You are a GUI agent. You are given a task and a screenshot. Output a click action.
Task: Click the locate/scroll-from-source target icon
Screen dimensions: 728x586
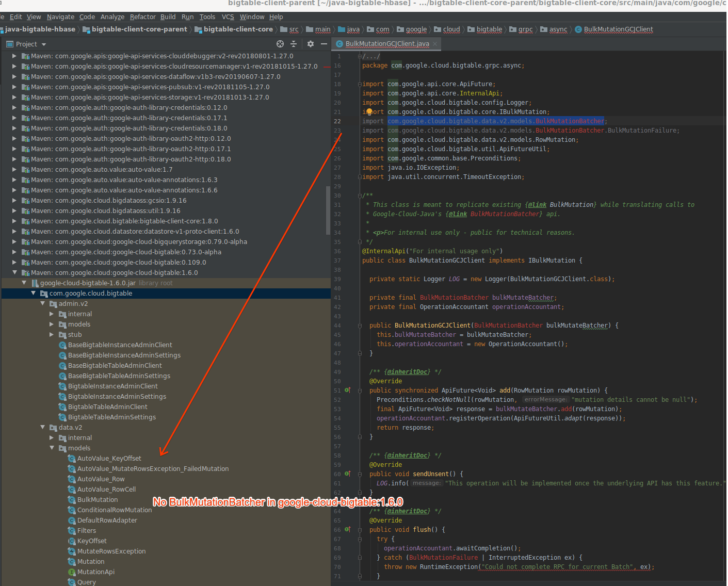tap(280, 44)
